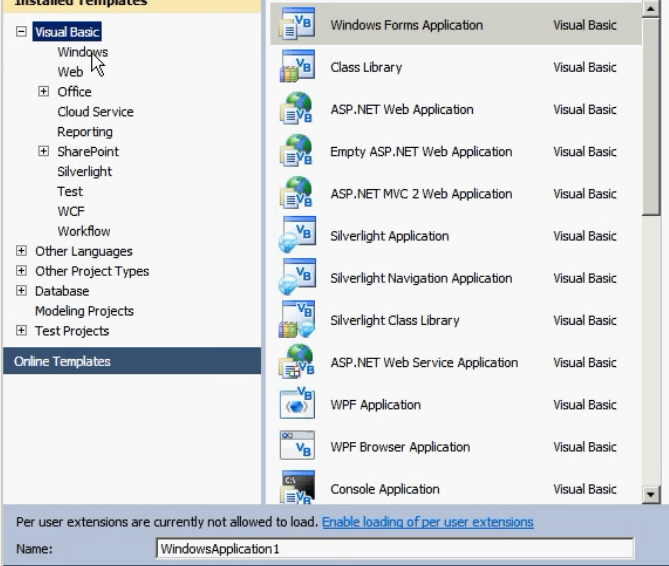
Task: Select the Console Application template icon
Action: pyautogui.click(x=297, y=487)
